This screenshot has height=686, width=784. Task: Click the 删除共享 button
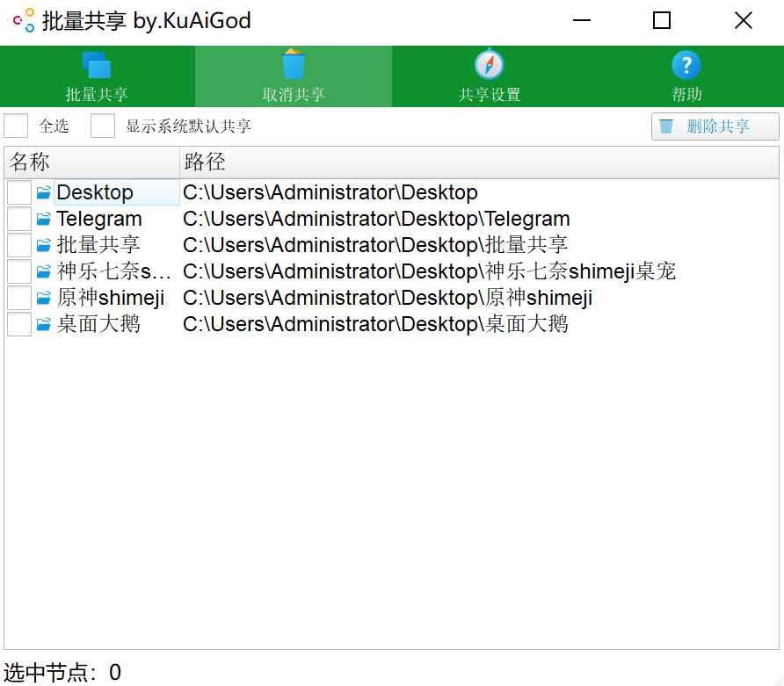(715, 126)
